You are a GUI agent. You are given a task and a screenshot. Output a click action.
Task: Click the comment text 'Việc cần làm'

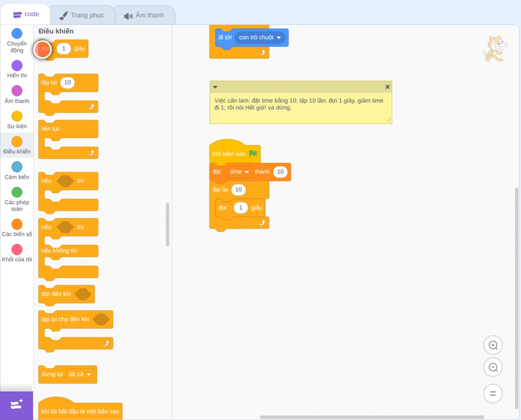point(232,101)
